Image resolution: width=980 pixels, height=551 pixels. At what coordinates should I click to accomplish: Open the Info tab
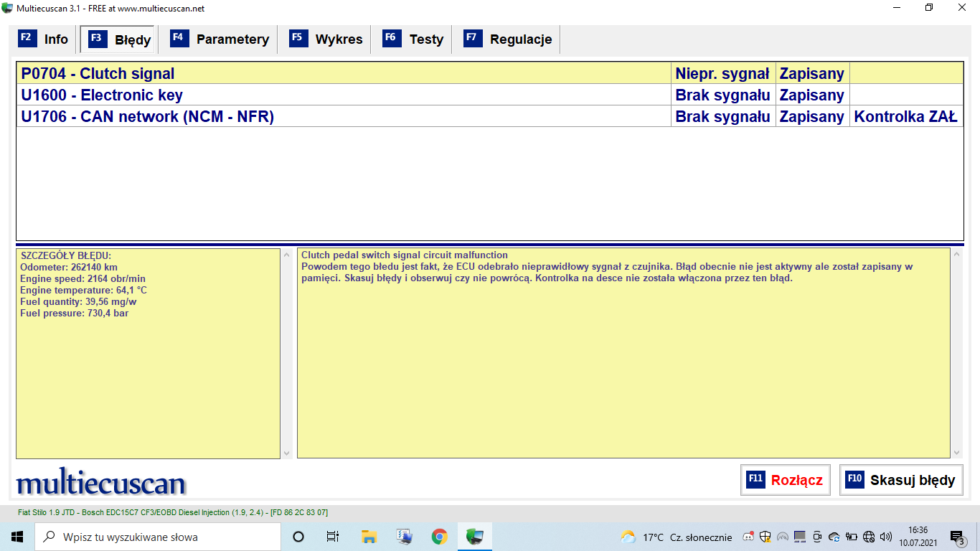pos(44,39)
